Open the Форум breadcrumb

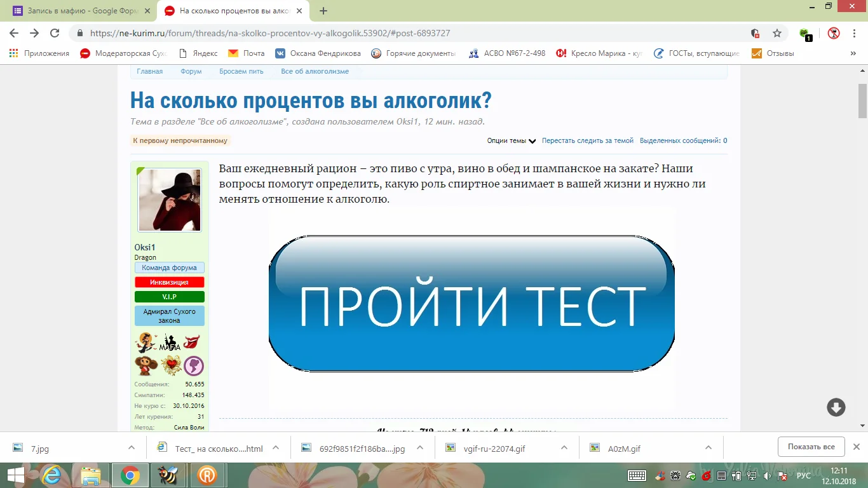191,71
